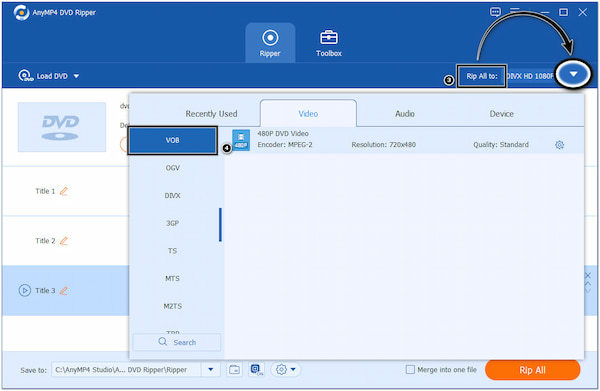Click the format Search field
This screenshot has width=600, height=391.
pyautogui.click(x=177, y=342)
